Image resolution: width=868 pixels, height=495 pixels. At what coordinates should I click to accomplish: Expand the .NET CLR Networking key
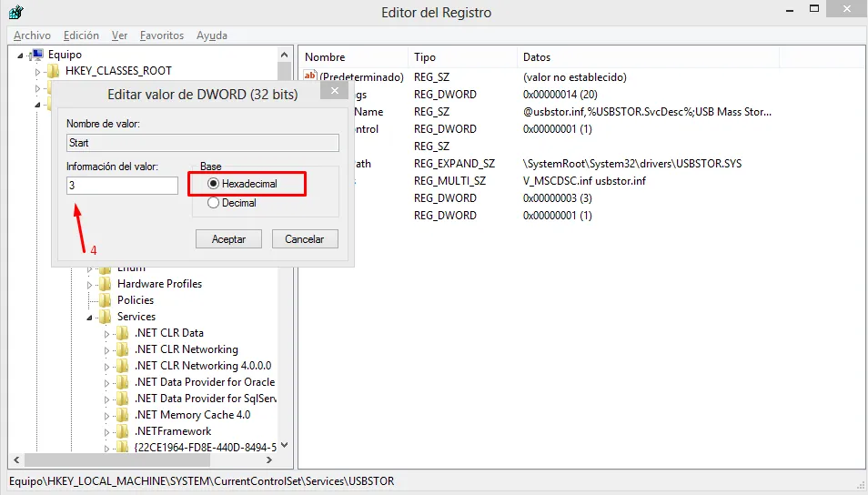106,350
